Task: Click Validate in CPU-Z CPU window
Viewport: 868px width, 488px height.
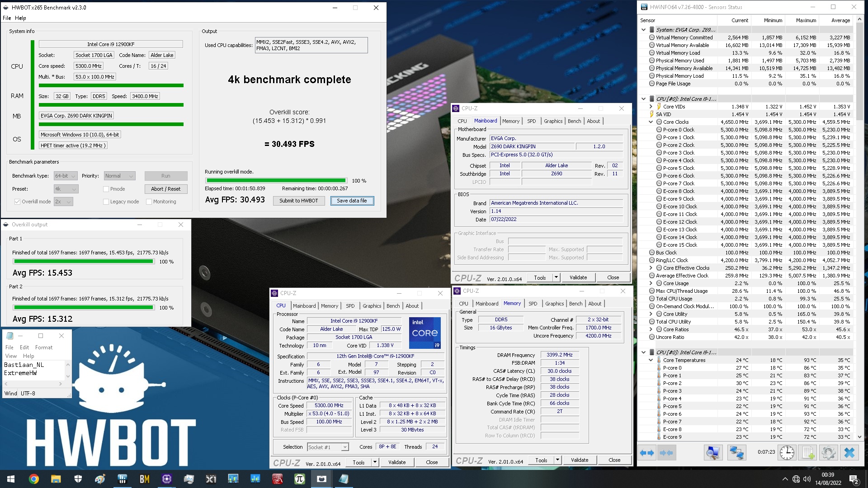Action: pyautogui.click(x=397, y=462)
